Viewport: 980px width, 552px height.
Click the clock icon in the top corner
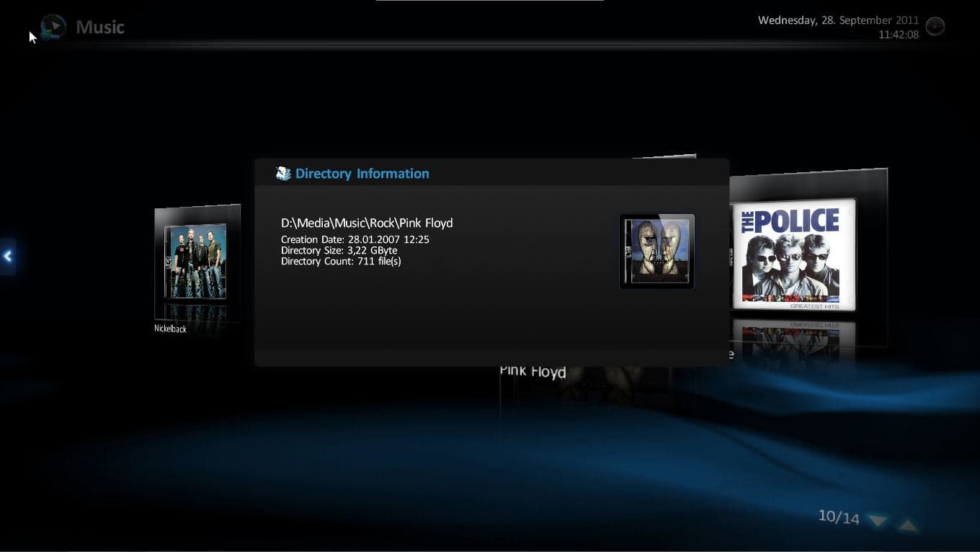(935, 27)
